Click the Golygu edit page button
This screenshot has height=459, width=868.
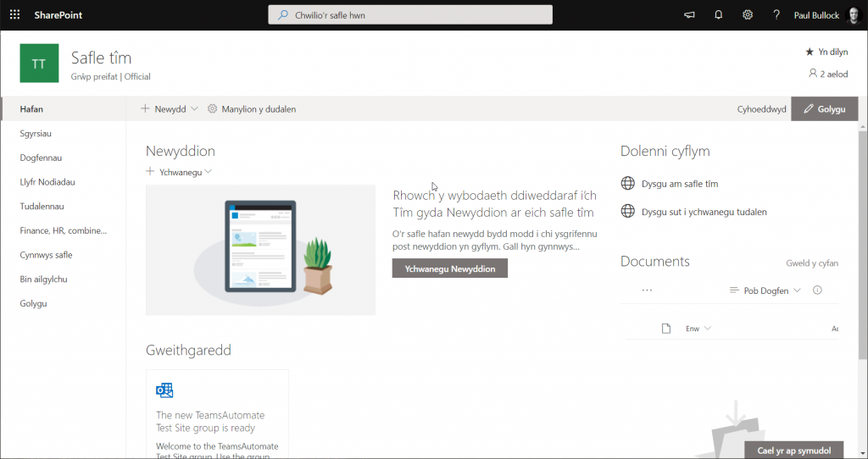point(824,109)
